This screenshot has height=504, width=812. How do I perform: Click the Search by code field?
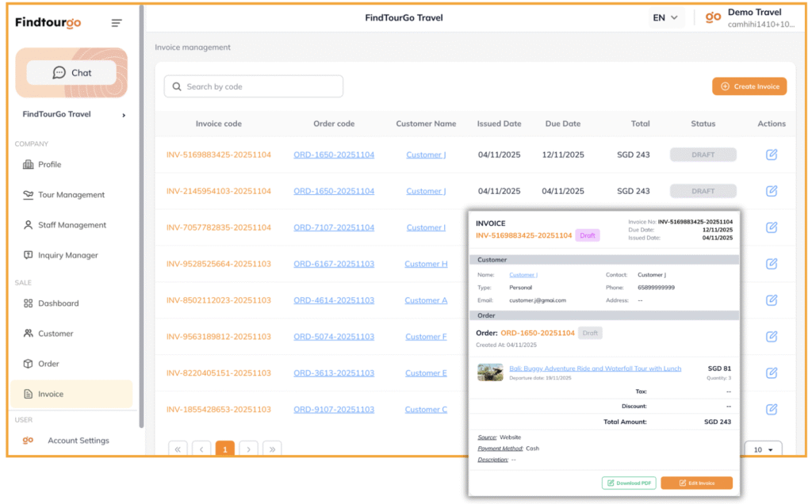point(254,86)
